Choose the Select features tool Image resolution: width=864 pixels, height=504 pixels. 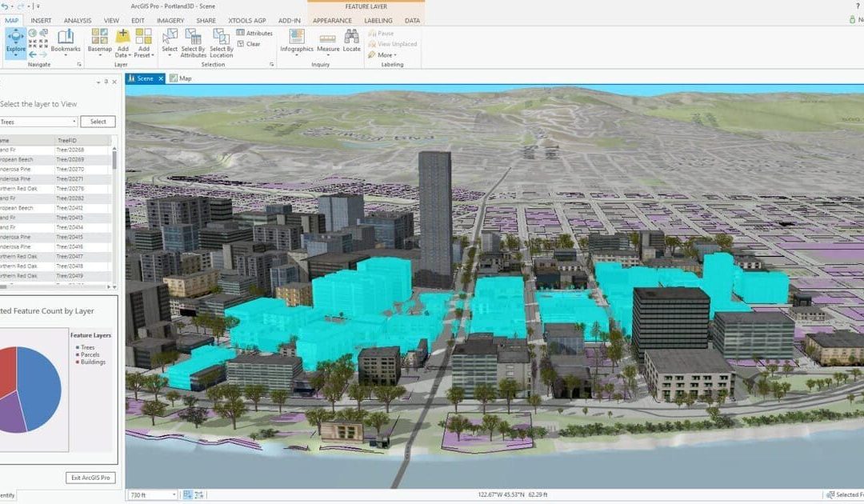170,41
